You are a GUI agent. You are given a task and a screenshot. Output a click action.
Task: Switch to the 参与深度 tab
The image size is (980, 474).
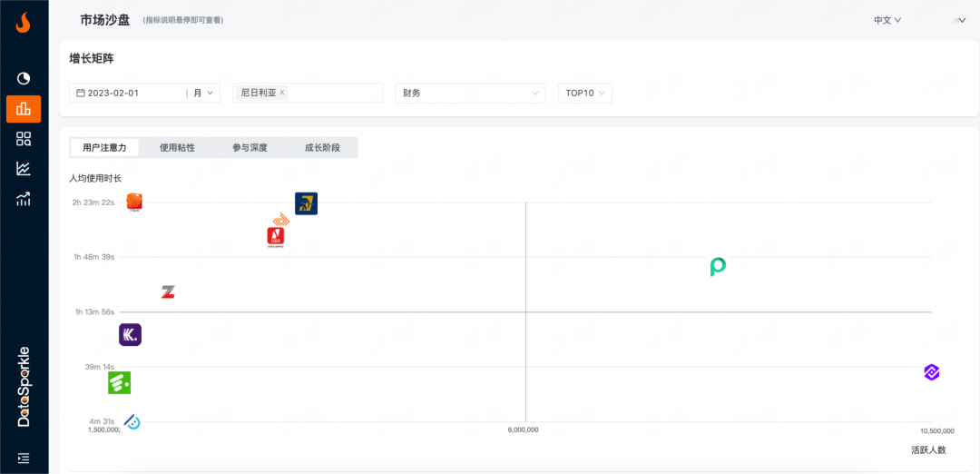(250, 147)
